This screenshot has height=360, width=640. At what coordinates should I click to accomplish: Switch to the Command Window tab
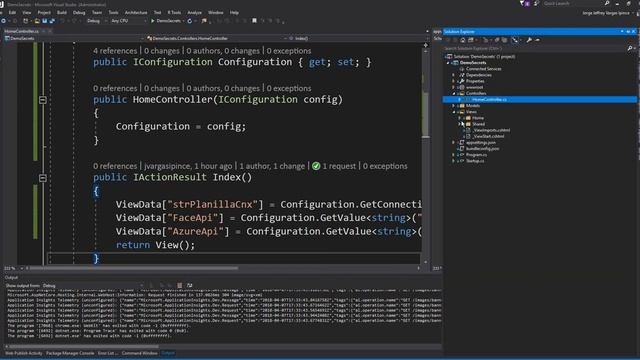(x=139, y=353)
